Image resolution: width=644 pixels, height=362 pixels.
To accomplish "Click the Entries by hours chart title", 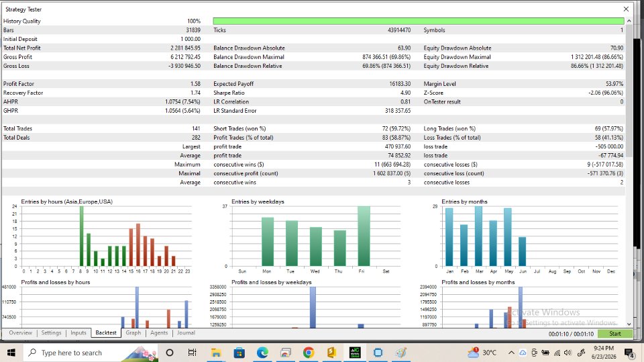I will [66, 201].
